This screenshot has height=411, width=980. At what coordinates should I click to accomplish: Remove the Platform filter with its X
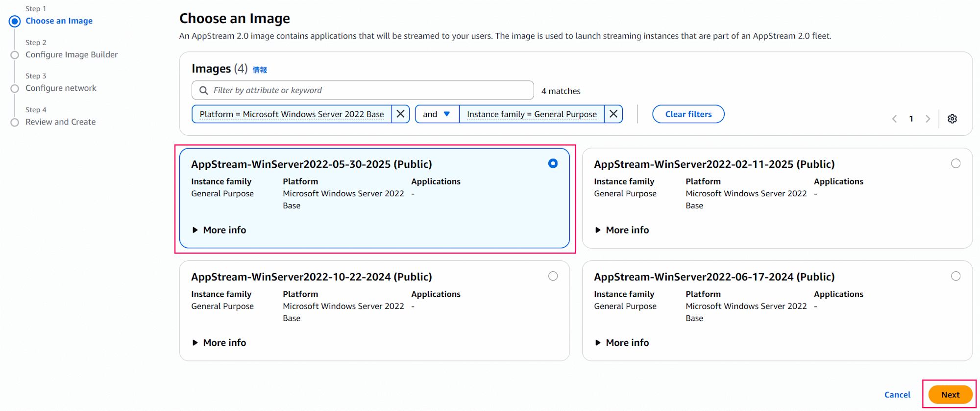tap(400, 114)
